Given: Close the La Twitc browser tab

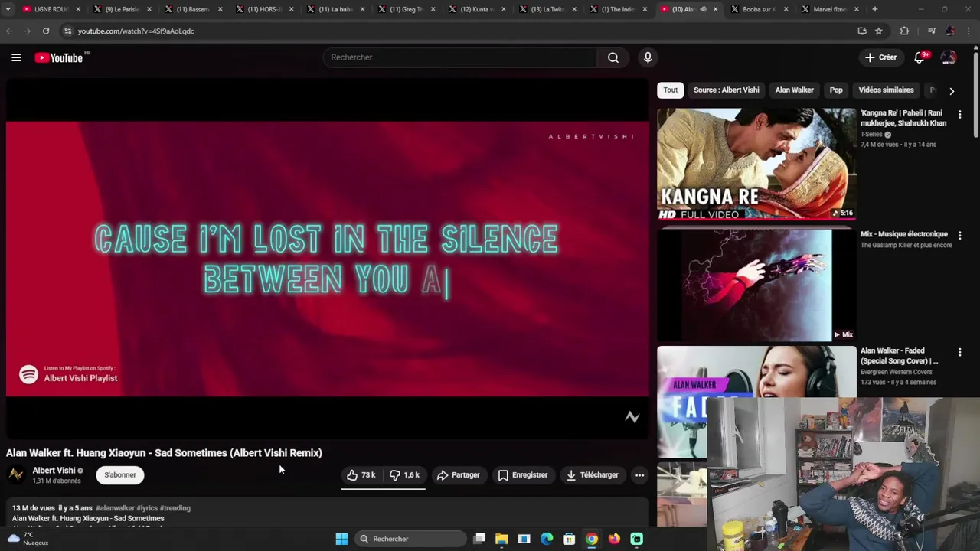Looking at the screenshot, I should [x=573, y=9].
